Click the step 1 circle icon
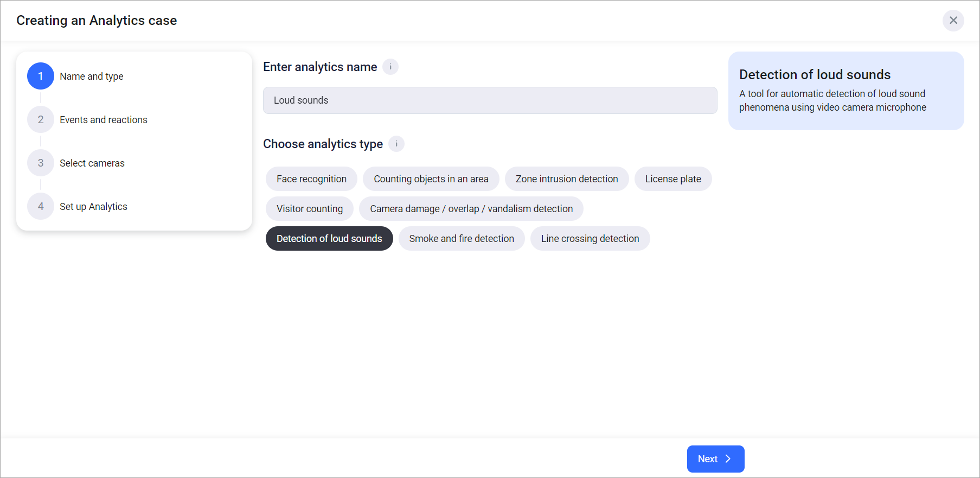980x478 pixels. [41, 76]
